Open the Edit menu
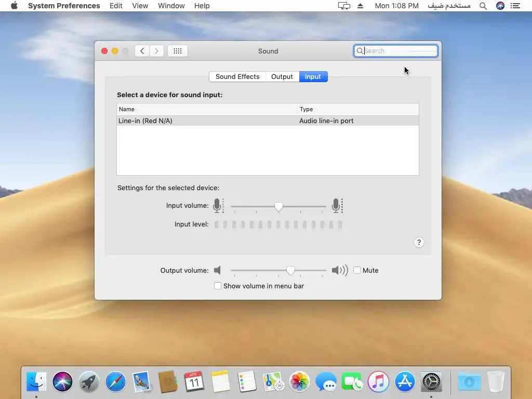This screenshot has width=532, height=399. (116, 6)
